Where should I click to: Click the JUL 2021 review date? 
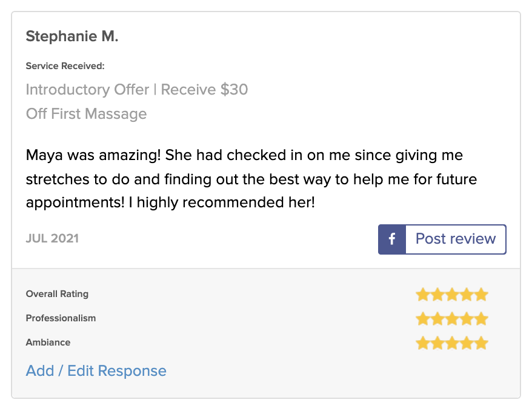pyautogui.click(x=52, y=238)
